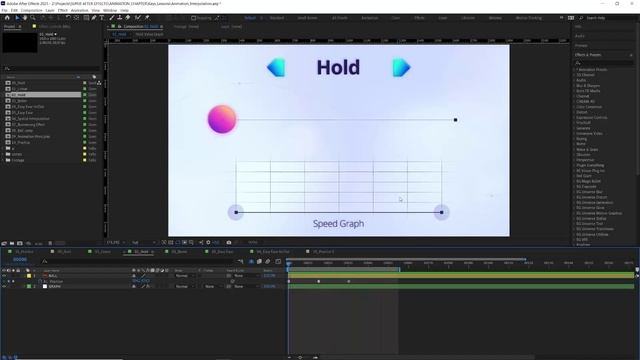Take a snapshot with the camera icon
The image size is (640, 360).
229,242
